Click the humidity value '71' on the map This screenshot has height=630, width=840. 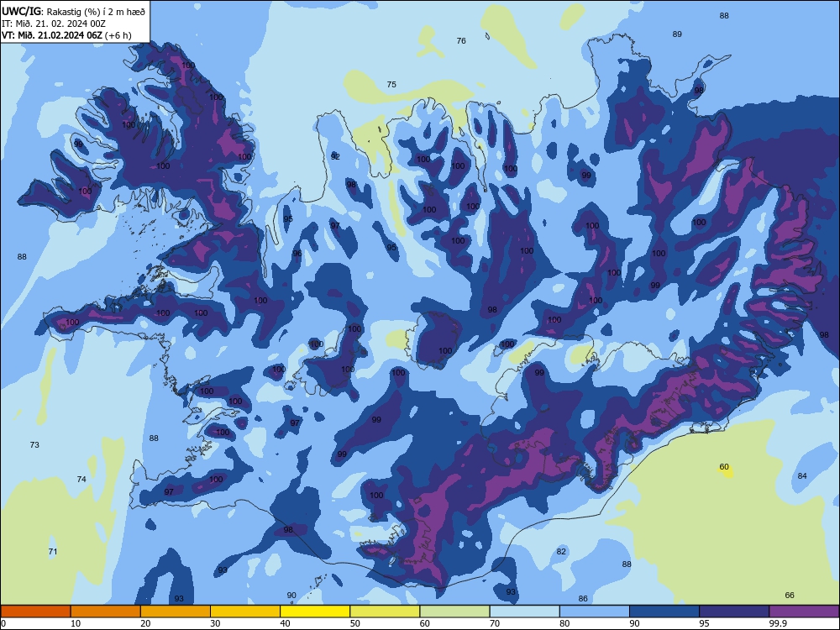pyautogui.click(x=53, y=552)
